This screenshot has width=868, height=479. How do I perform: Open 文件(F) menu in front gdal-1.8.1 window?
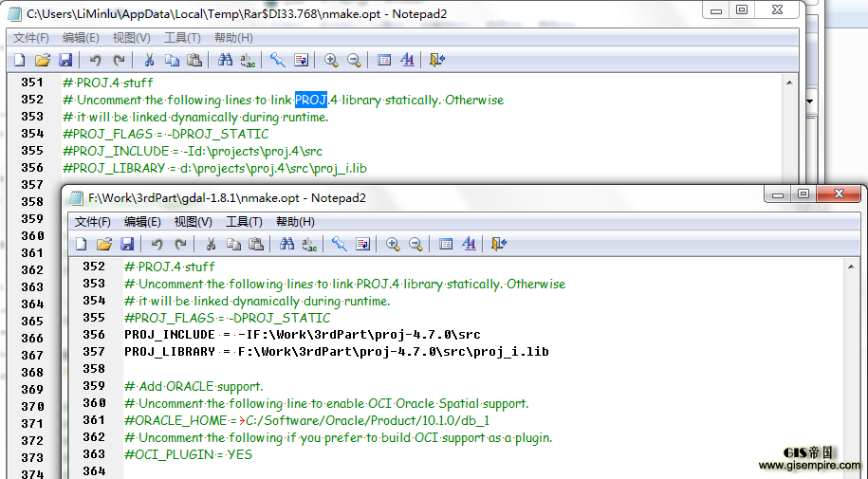[x=92, y=222]
